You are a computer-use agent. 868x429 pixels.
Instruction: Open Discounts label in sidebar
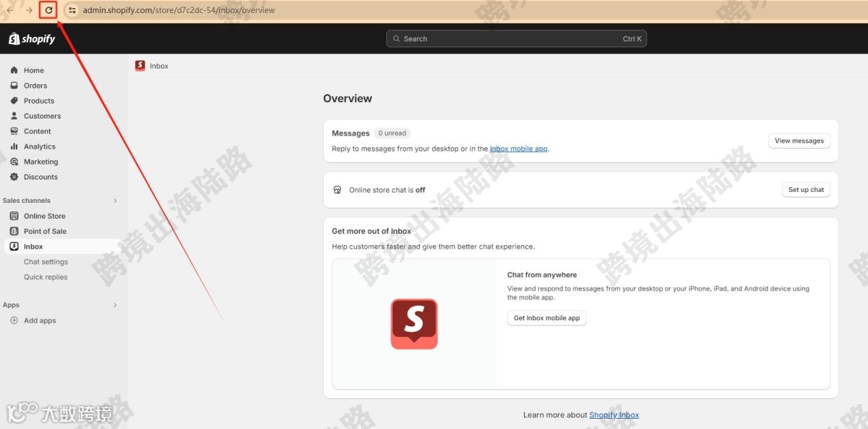tap(40, 177)
